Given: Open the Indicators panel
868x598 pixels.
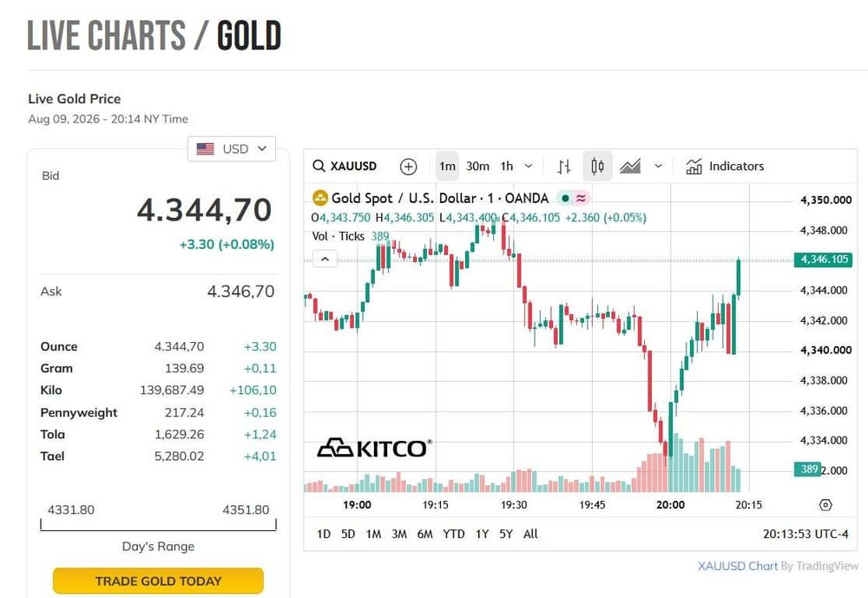Looking at the screenshot, I should 724,166.
